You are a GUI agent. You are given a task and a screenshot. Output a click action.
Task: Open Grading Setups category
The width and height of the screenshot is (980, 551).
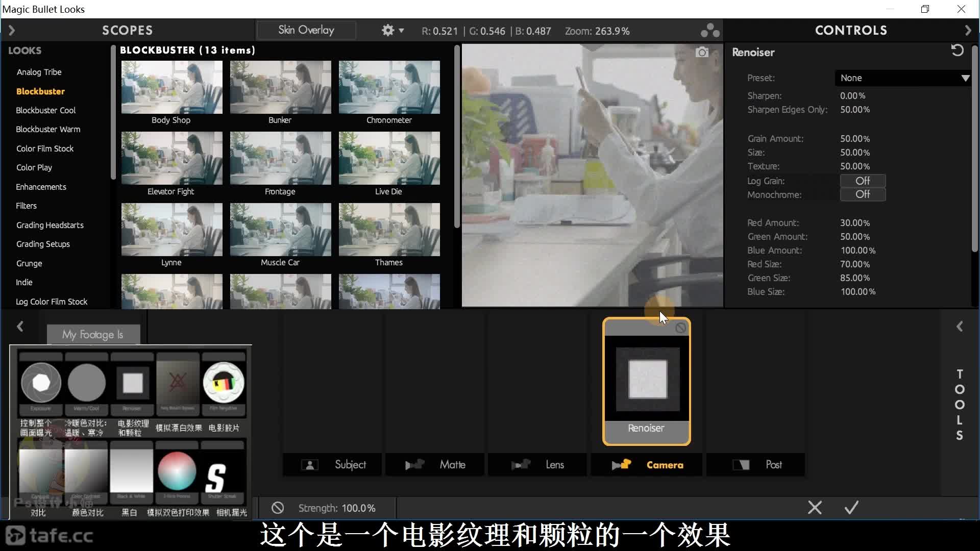pyautogui.click(x=43, y=244)
